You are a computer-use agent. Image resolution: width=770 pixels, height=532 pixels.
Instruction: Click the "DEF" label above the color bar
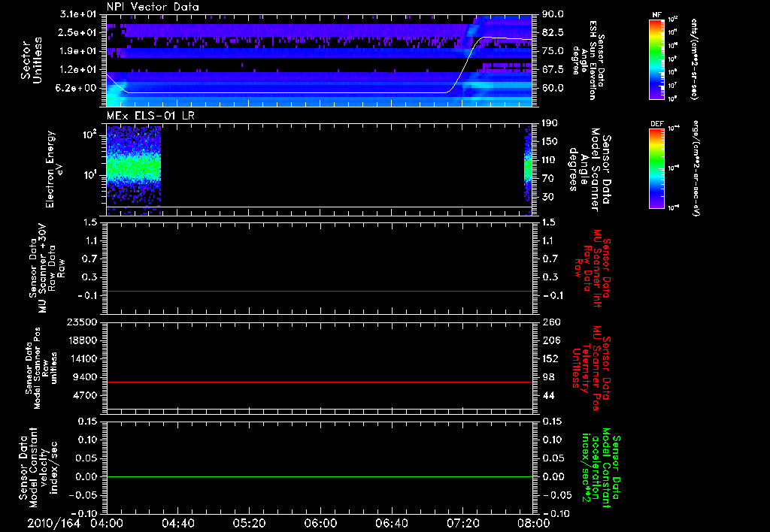657,124
